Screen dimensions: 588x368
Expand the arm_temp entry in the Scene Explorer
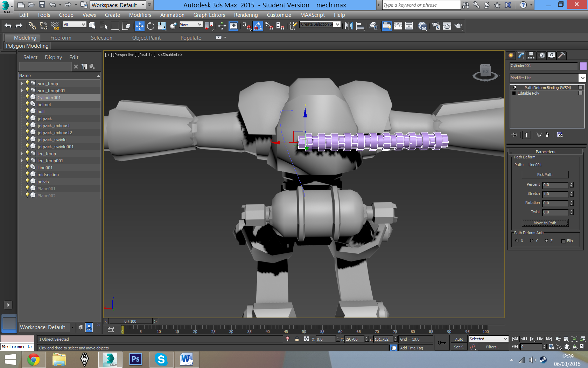[x=21, y=83]
